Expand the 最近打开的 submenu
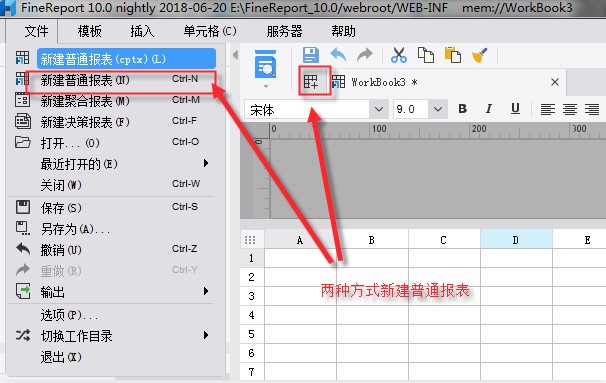 (x=206, y=163)
